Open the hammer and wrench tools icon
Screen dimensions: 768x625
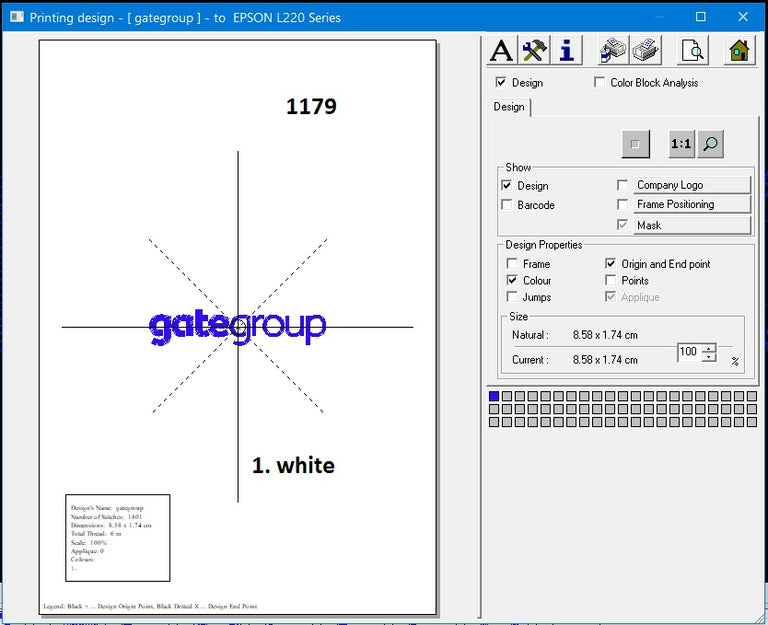(534, 49)
